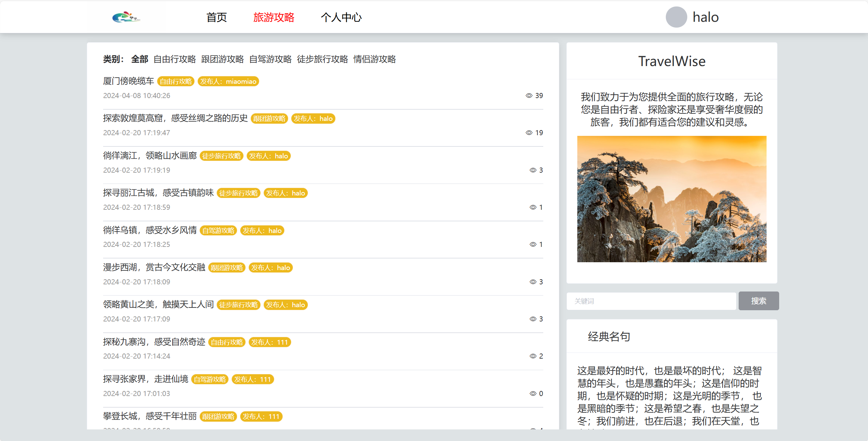Click eye icon on 敦煌莫高窟 post
The width and height of the screenshot is (868, 441).
(529, 133)
